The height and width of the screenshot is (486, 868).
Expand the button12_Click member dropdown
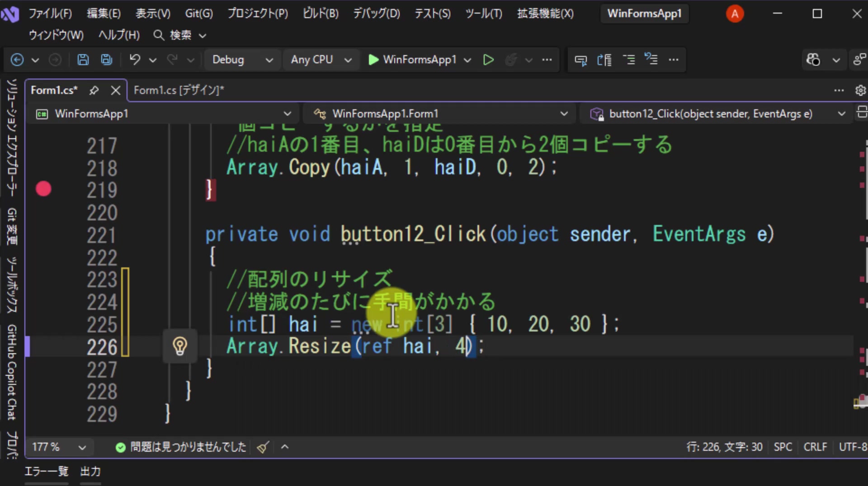coord(717,114)
